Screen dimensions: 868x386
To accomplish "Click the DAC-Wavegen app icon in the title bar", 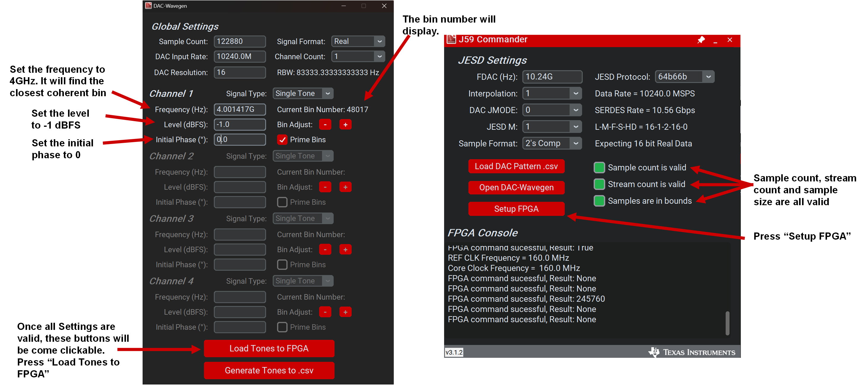I will pos(148,5).
